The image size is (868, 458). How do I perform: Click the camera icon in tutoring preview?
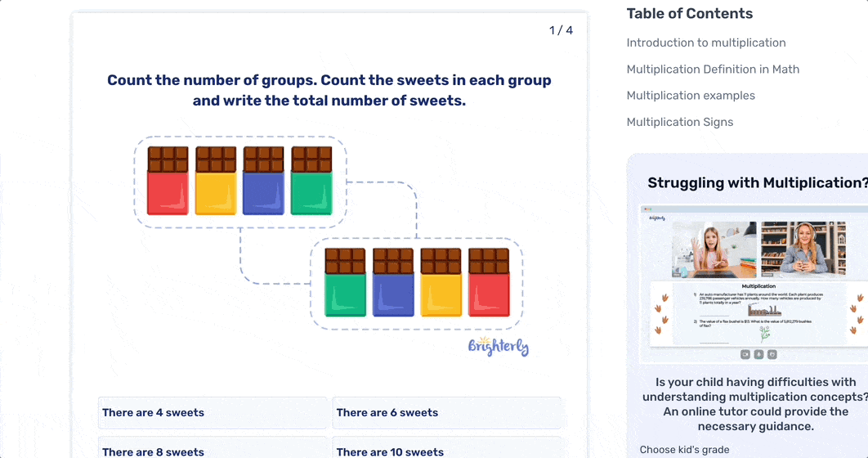pyautogui.click(x=745, y=354)
